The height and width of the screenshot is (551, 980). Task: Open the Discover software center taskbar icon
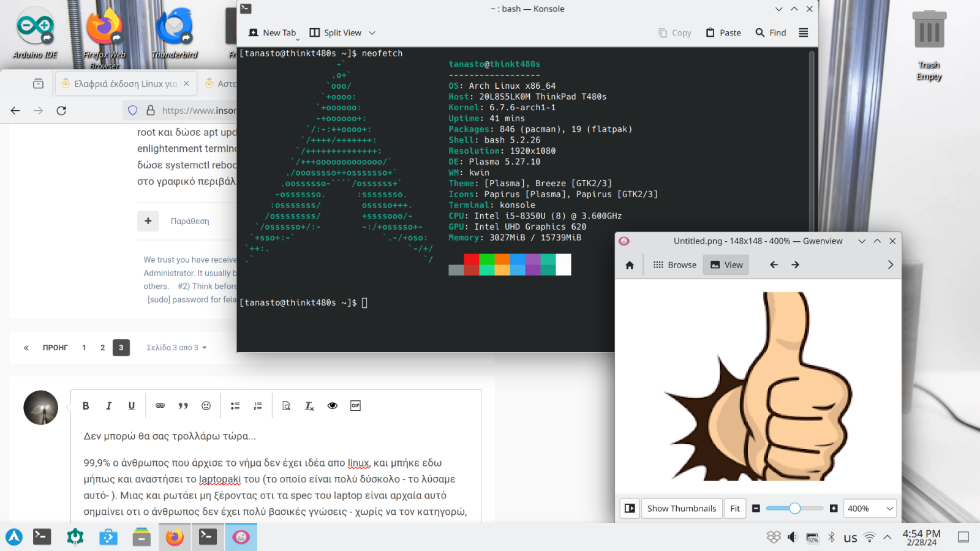108,537
